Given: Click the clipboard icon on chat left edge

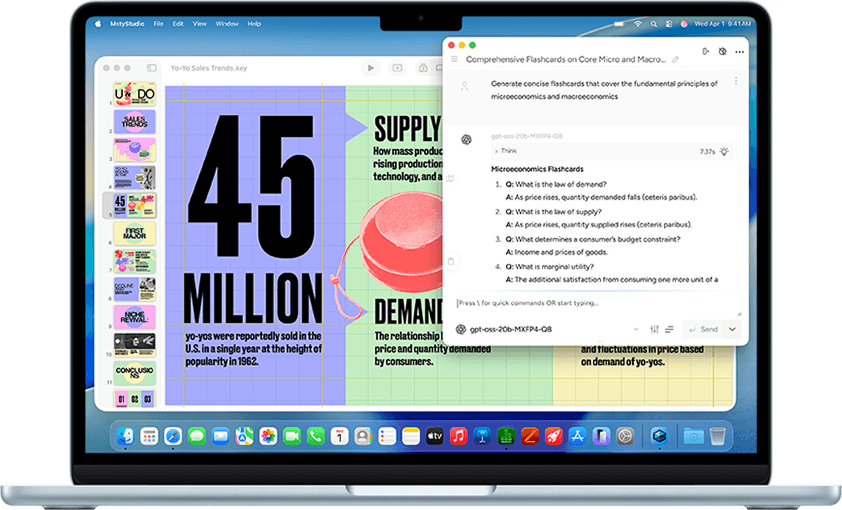Looking at the screenshot, I should pos(451,261).
